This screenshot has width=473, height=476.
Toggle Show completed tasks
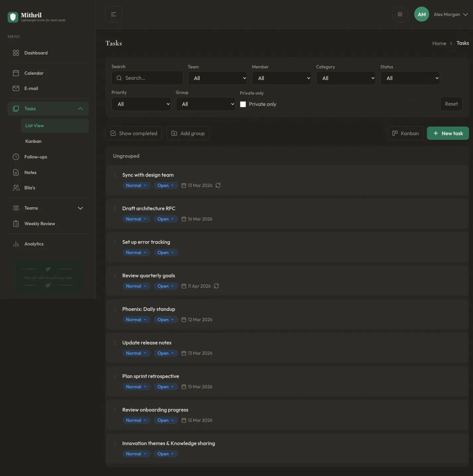click(134, 133)
